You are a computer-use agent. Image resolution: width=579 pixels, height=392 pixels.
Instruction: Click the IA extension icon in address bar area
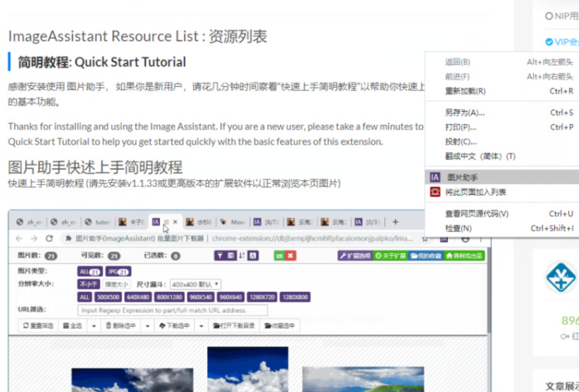(x=444, y=238)
